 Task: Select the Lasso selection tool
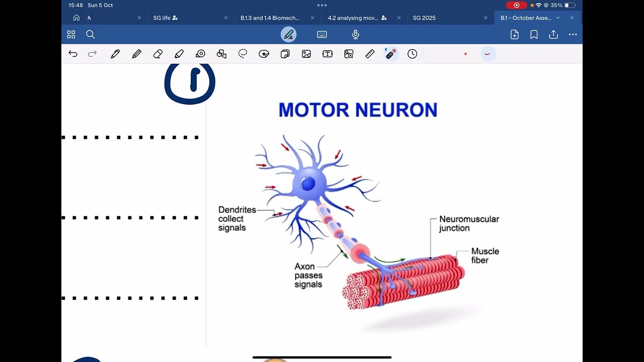click(x=243, y=54)
